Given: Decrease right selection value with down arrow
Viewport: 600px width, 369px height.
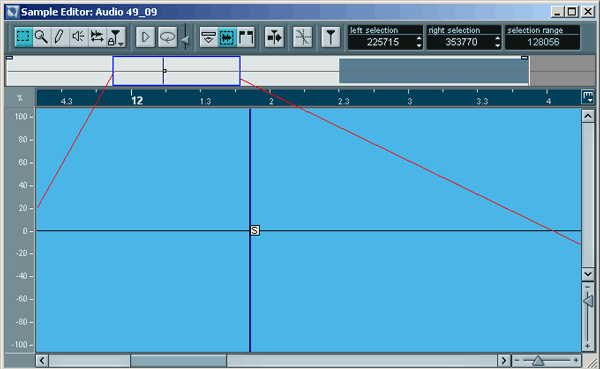Looking at the screenshot, I should click(x=497, y=46).
